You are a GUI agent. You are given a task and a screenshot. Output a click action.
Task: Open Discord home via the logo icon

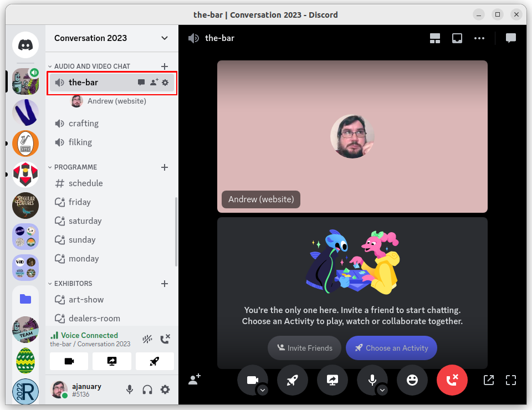click(x=25, y=45)
